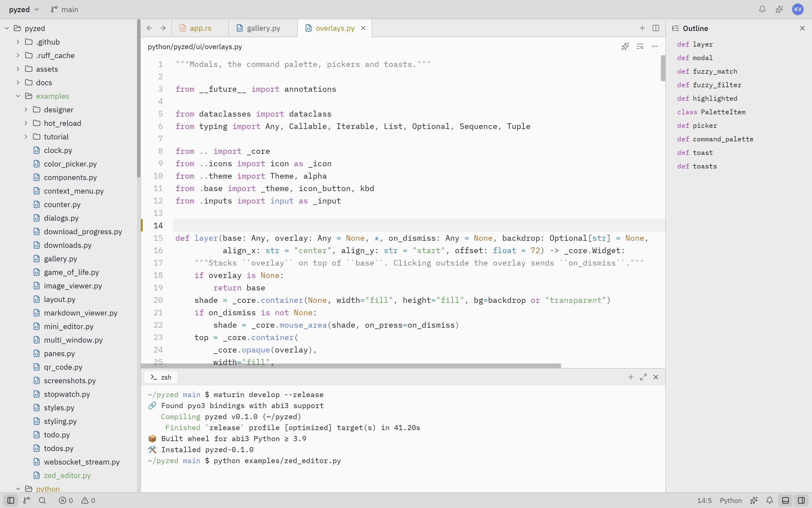Click the status bar assistant sparkle icon
Viewport: 812px width, 508px height.
click(754, 500)
